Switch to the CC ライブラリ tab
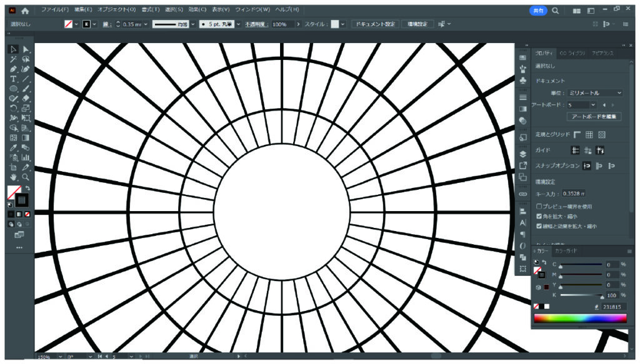The width and height of the screenshot is (640, 364). pos(572,54)
